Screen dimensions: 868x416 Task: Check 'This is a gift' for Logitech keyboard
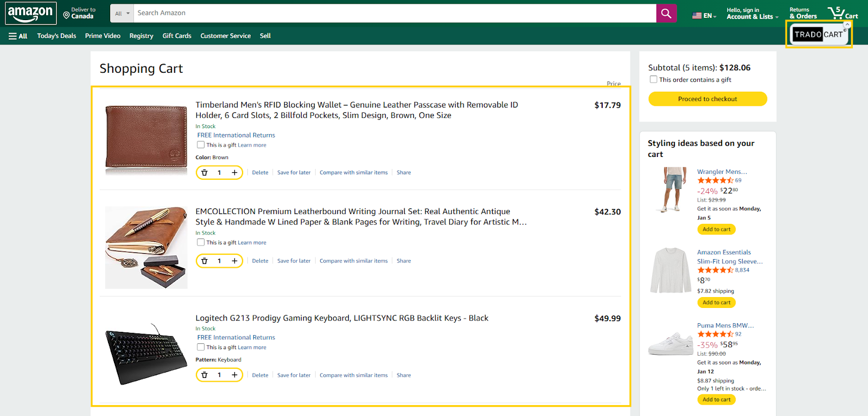pos(201,348)
